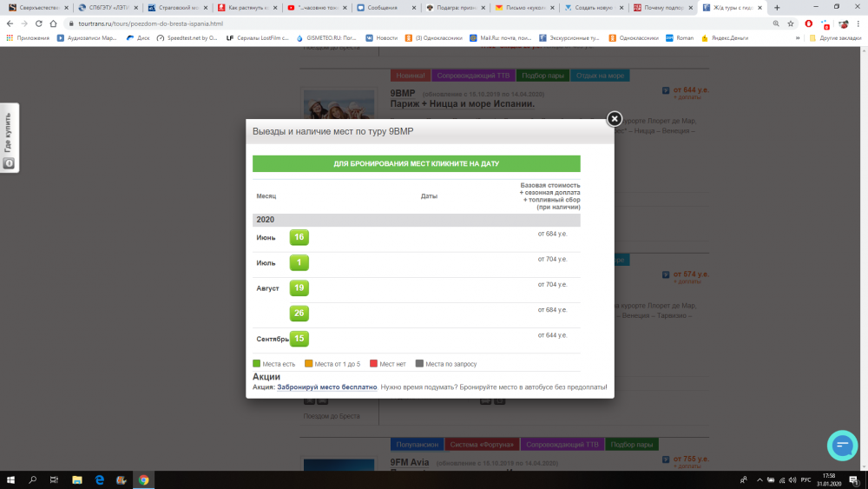Open File Explorer from the taskbar
Image resolution: width=868 pixels, height=489 pixels.
77,479
